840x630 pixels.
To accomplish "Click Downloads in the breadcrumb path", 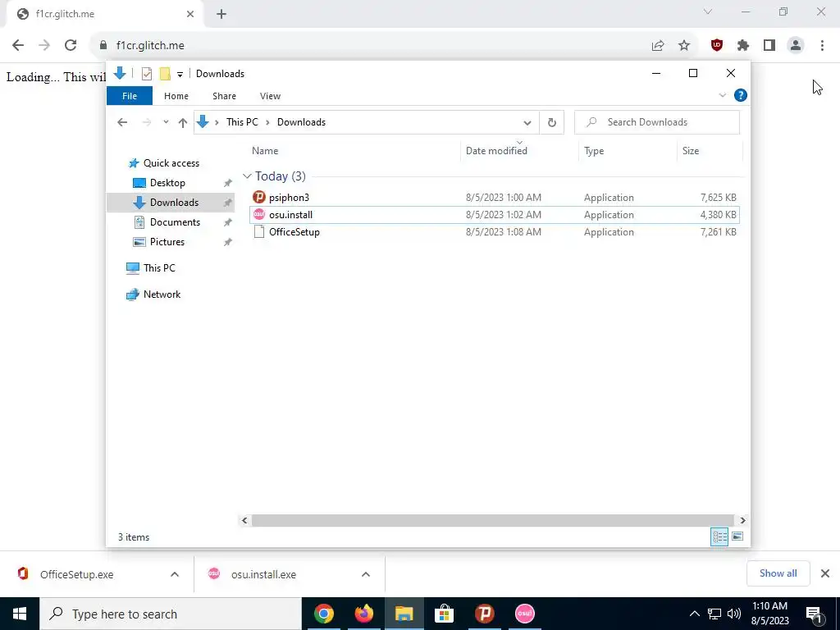I will (301, 122).
